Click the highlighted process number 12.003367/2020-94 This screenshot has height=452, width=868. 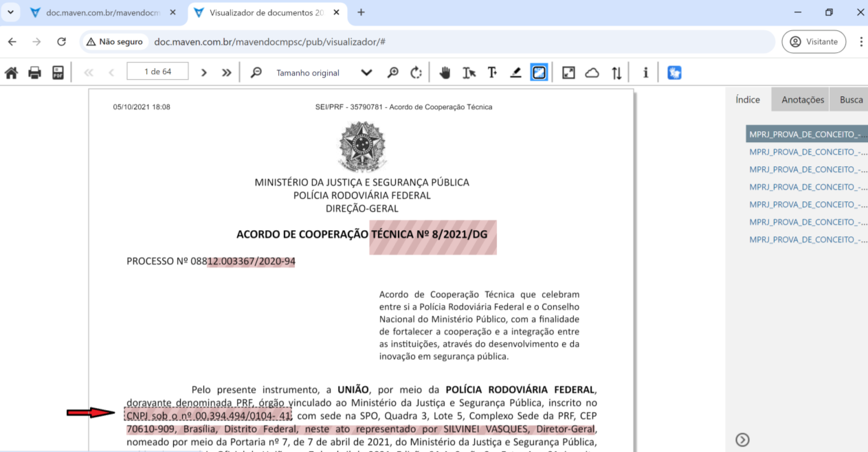[251, 262]
